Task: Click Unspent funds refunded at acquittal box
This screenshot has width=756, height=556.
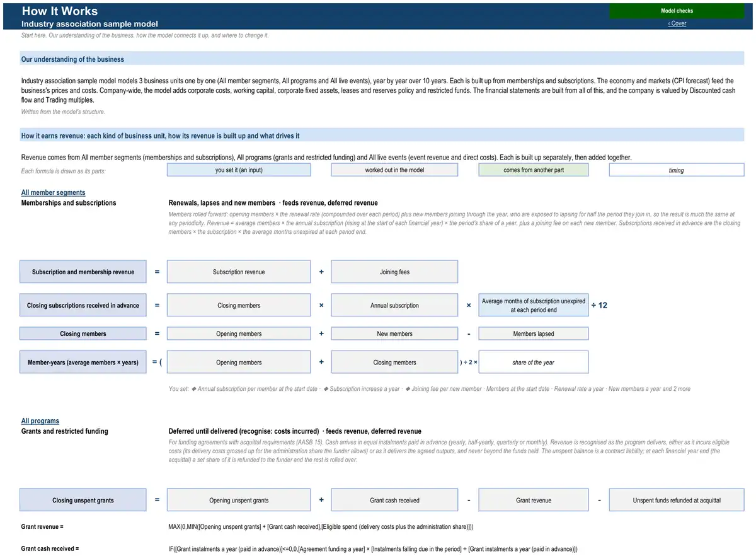Action: coord(677,500)
